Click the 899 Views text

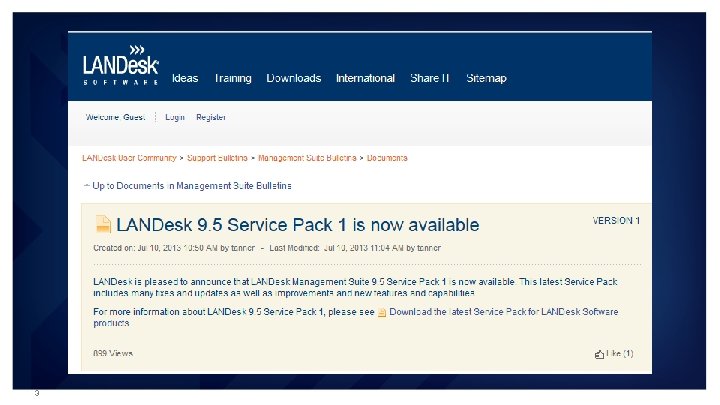pos(113,354)
